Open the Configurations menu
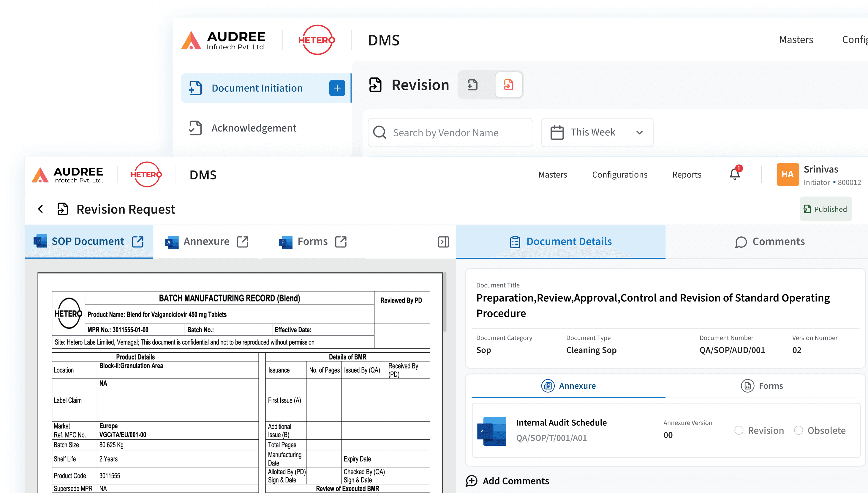The image size is (868, 493). [x=619, y=175]
